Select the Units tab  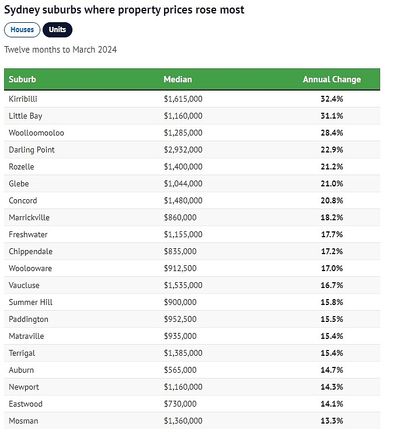57,30
